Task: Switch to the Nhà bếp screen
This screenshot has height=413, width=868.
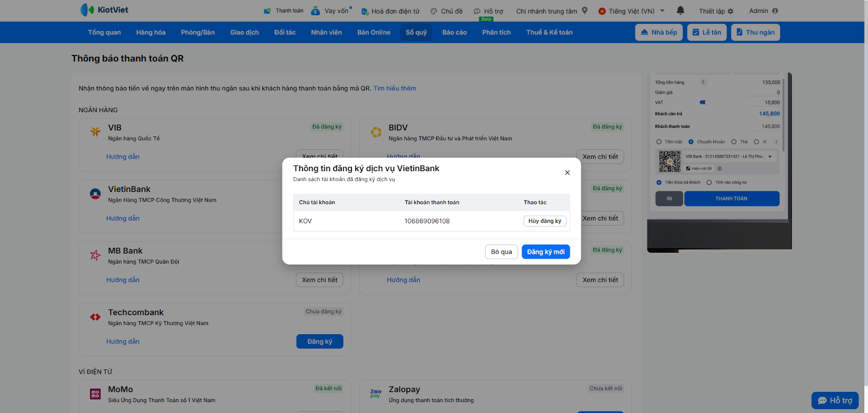Action: coord(659,33)
